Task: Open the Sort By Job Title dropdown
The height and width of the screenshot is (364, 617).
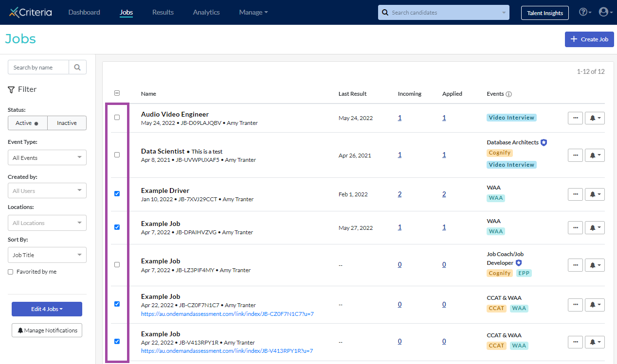Action: [x=47, y=255]
